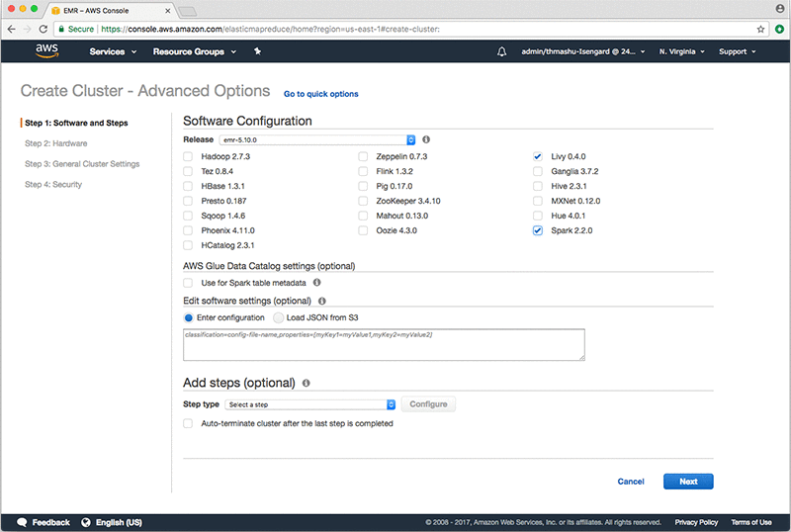Click the green extension icon in the toolbar

[x=779, y=30]
